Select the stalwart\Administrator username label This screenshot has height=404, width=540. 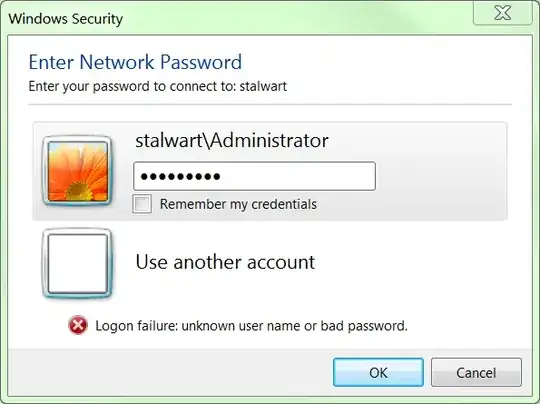232,141
